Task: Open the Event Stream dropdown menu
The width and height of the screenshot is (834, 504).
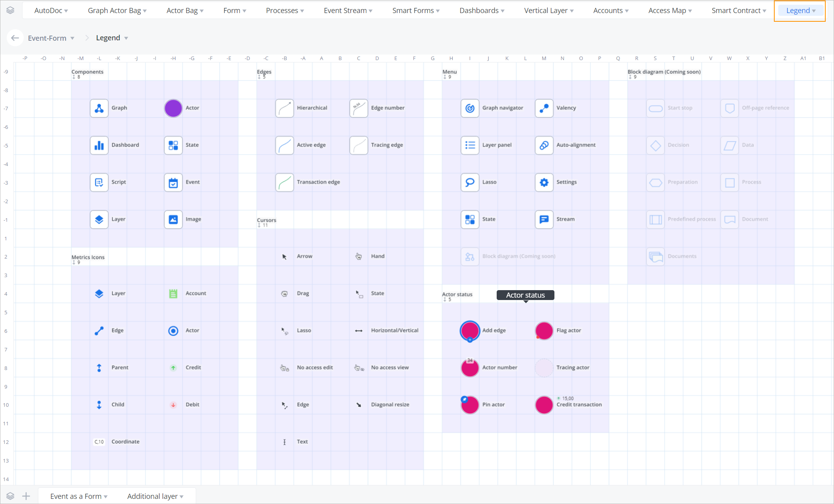Action: tap(348, 10)
